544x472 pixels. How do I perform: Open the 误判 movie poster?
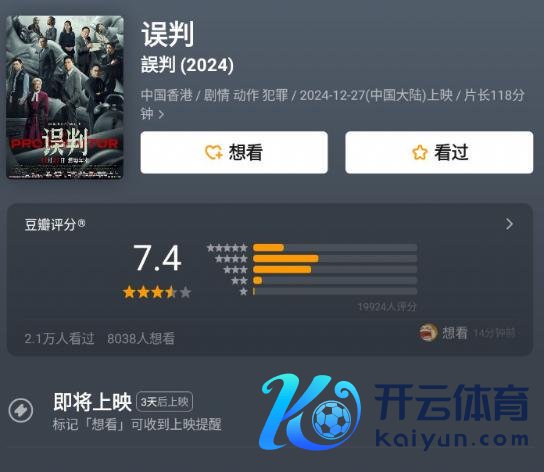tap(65, 98)
